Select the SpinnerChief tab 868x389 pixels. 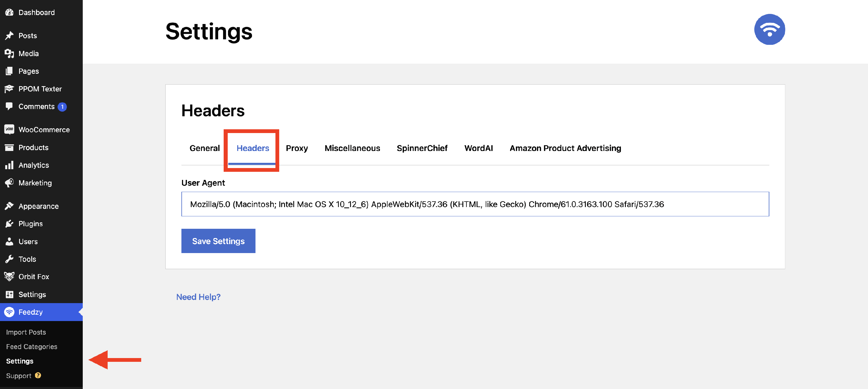click(x=422, y=148)
